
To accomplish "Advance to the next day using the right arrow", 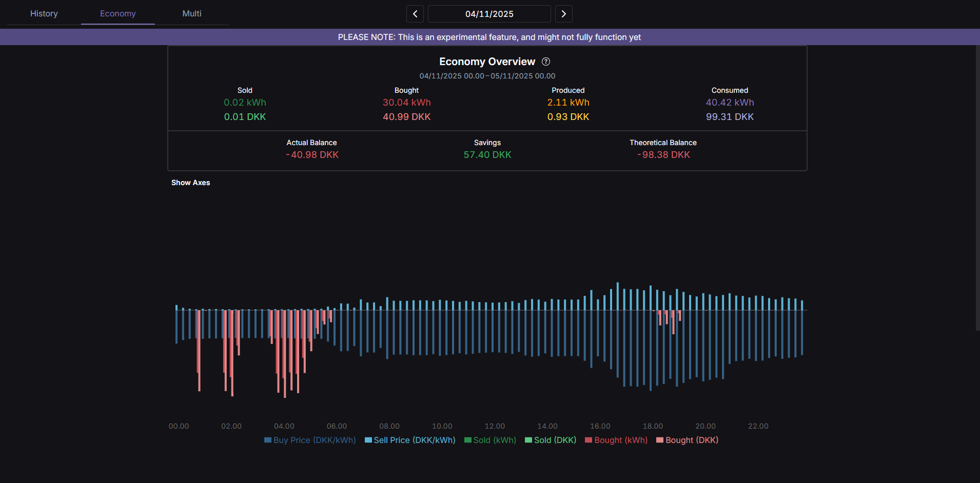I will 563,14.
